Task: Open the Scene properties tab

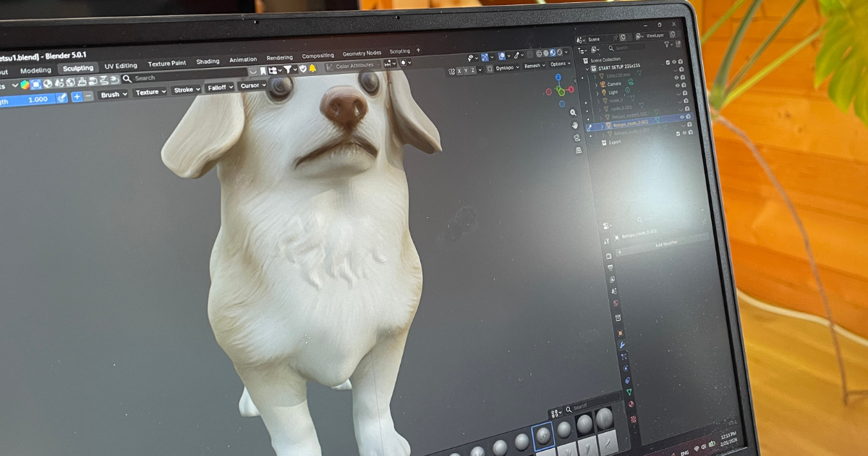Action: click(x=614, y=291)
